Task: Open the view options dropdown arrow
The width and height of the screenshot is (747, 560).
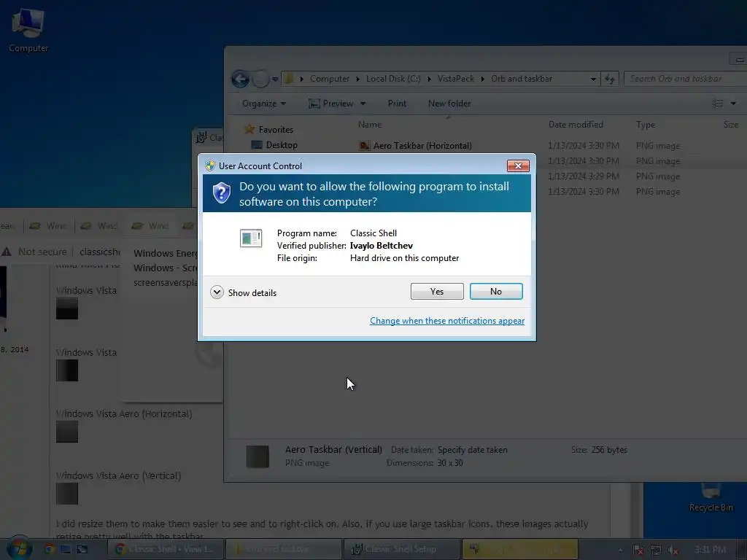Action: (x=733, y=104)
